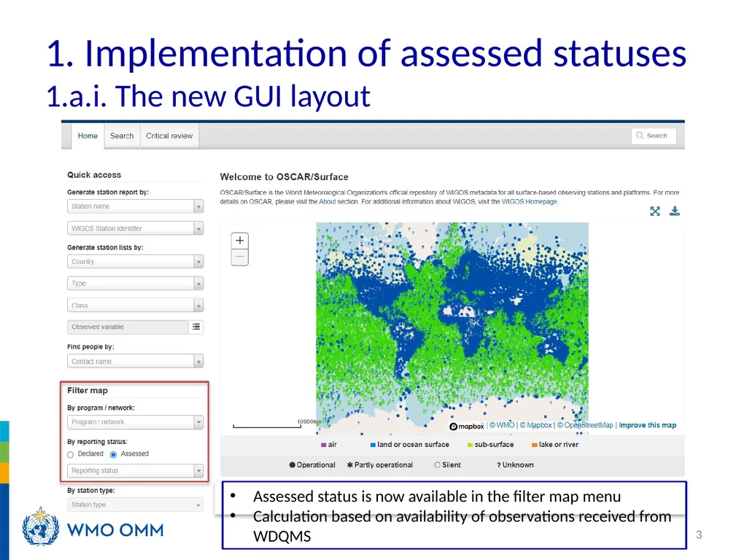The height and width of the screenshot is (560, 747).
Task: Click the magnifier icon in Search box
Action: pyautogui.click(x=640, y=135)
